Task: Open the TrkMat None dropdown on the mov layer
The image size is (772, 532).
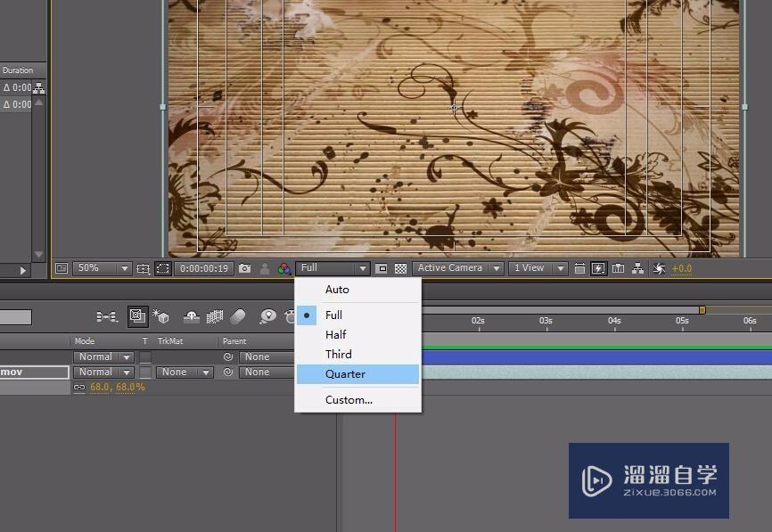Action: tap(185, 372)
